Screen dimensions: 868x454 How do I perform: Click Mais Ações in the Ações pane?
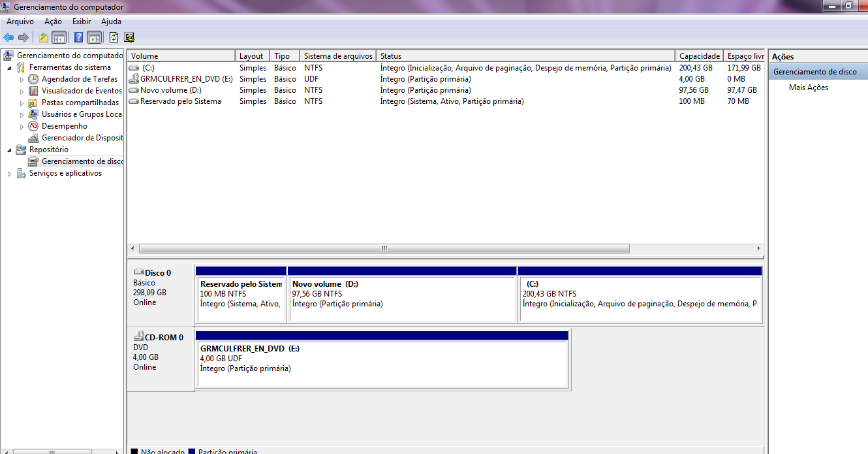(809, 88)
